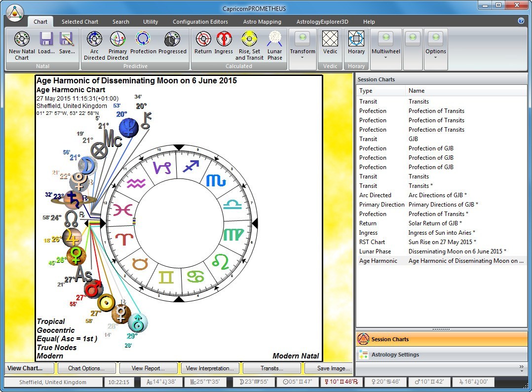
Task: Click the Save Image... button
Action: pos(329,368)
